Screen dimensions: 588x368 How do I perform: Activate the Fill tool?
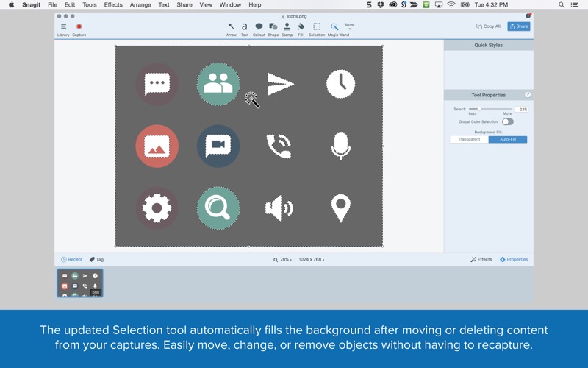(x=301, y=28)
